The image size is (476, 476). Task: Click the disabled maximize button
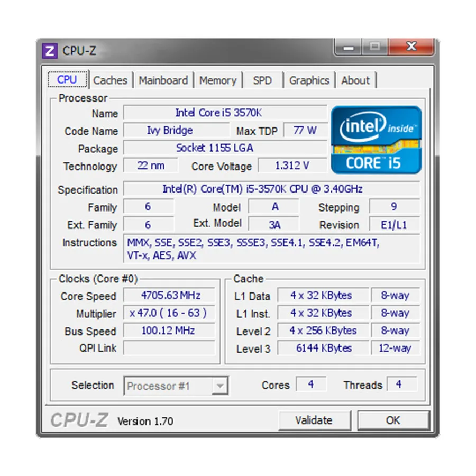point(375,47)
